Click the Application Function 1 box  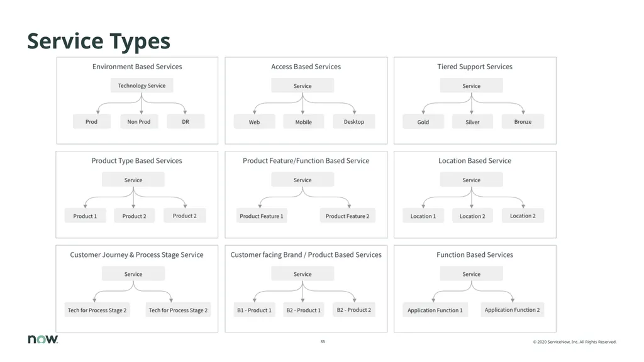pyautogui.click(x=435, y=310)
